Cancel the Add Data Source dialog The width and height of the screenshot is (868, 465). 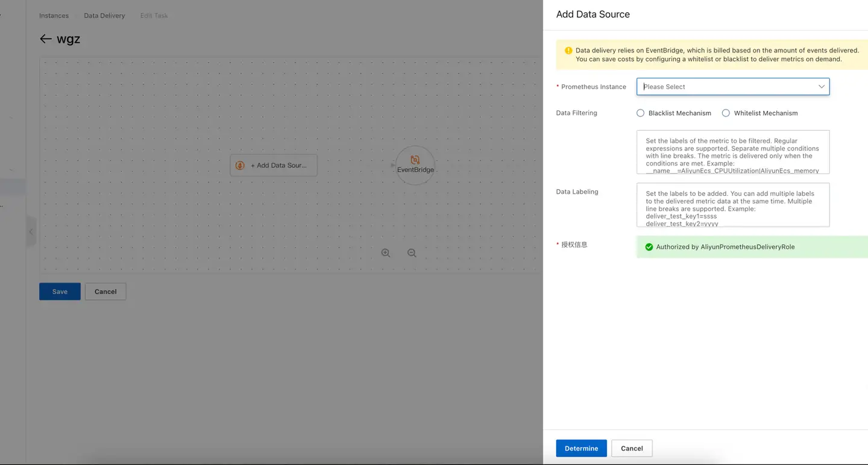(x=631, y=448)
